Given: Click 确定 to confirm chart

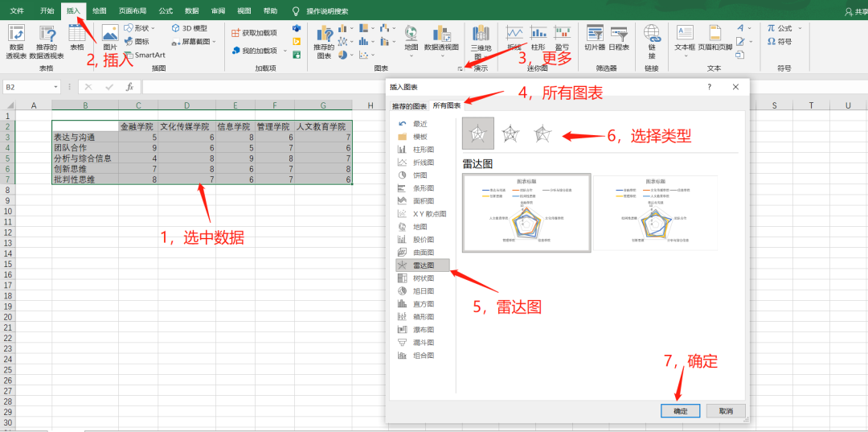Looking at the screenshot, I should [681, 411].
